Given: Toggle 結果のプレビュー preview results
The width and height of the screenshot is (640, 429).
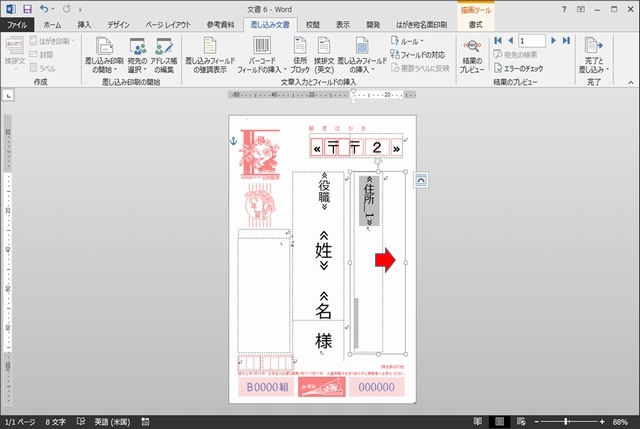Looking at the screenshot, I should (x=472, y=55).
